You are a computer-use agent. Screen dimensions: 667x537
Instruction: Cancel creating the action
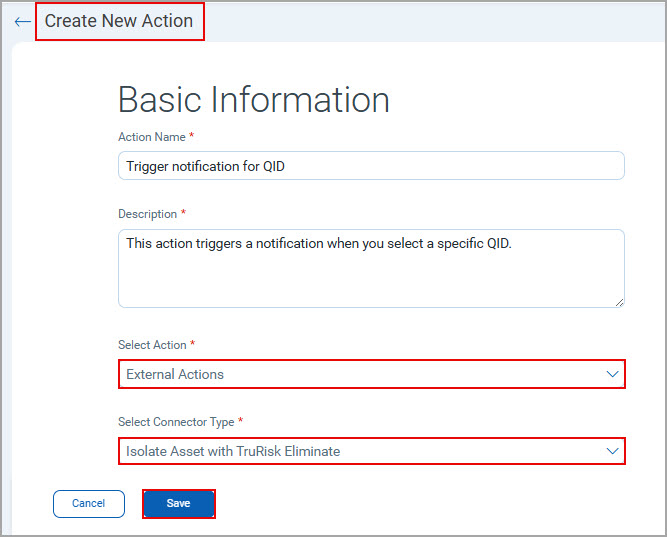point(88,504)
